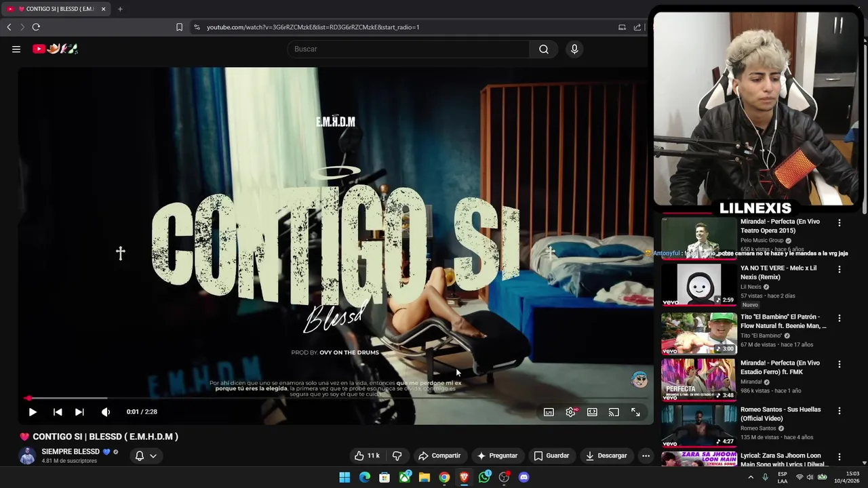Open options for Miranda! Teatro Opera video

840,223
